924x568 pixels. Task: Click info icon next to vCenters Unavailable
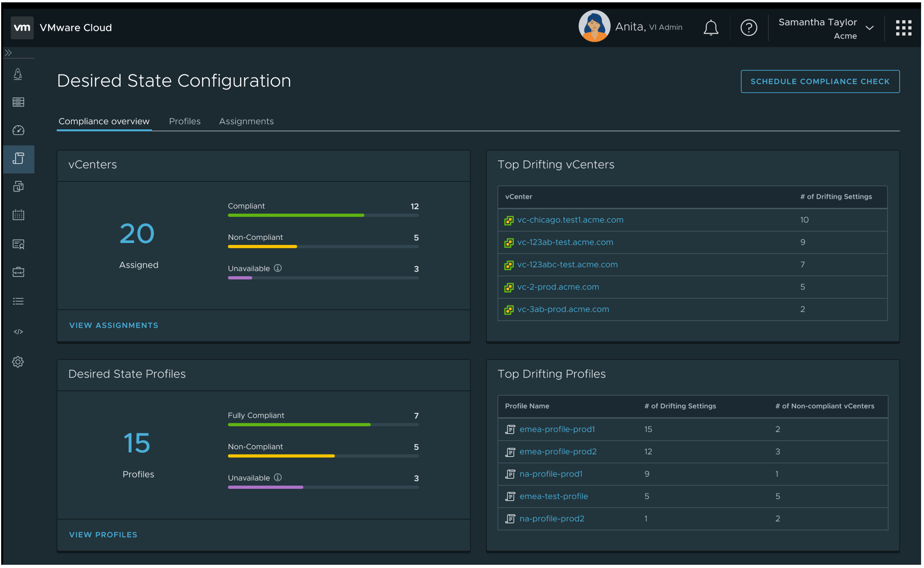click(278, 268)
